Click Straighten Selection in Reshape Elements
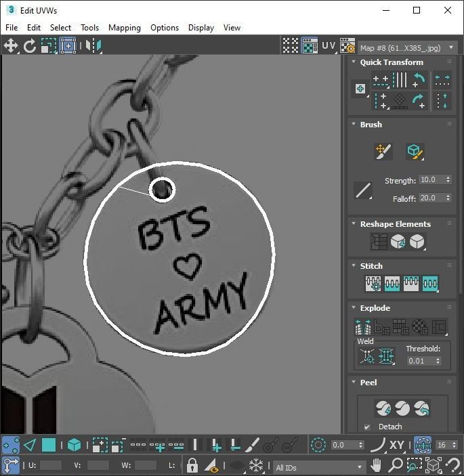The height and width of the screenshot is (476, 464). point(379,242)
